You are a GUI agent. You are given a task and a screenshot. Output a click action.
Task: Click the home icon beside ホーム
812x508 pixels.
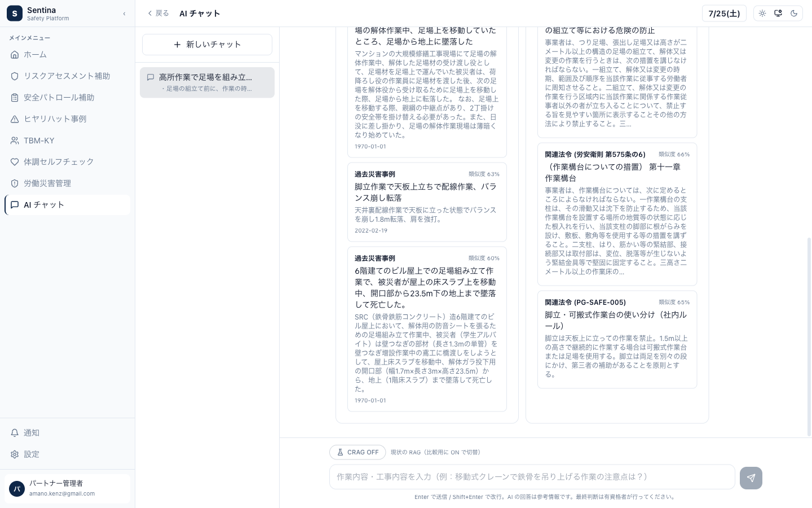point(15,55)
